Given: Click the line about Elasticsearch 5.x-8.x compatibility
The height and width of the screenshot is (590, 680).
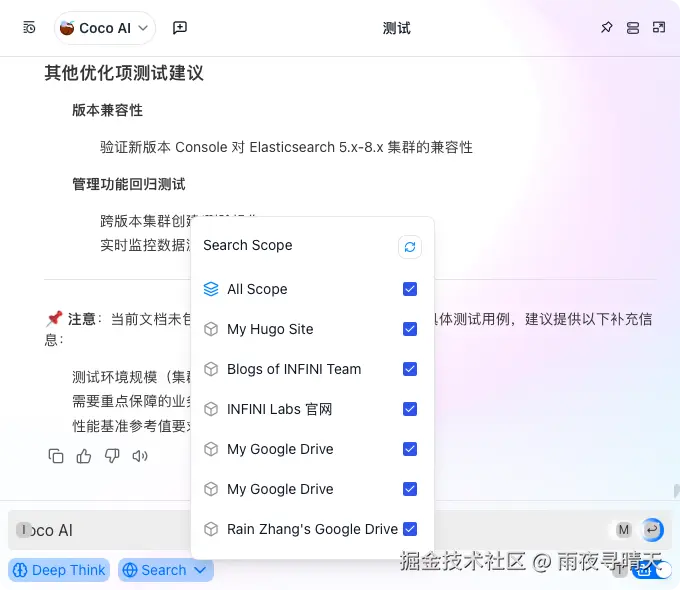Looking at the screenshot, I should point(286,147).
